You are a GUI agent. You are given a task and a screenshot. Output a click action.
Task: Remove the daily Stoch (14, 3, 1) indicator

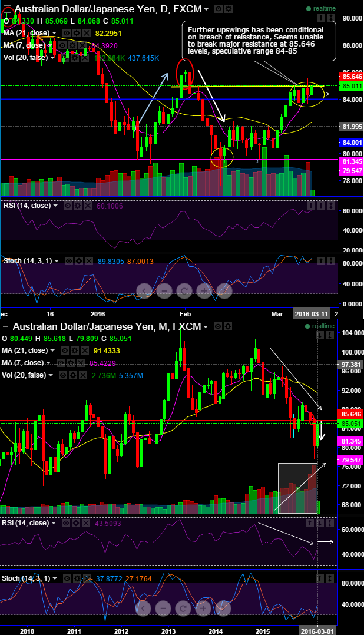(x=89, y=261)
